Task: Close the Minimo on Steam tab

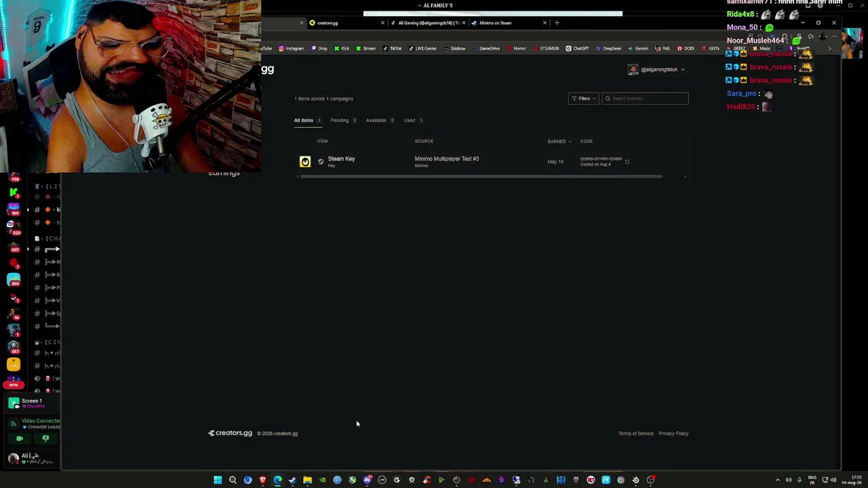Action: coord(545,23)
